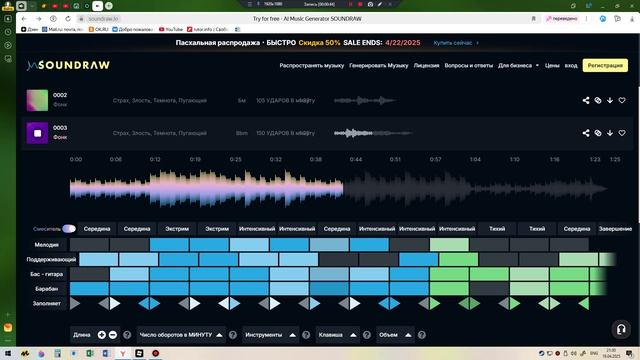Screen dimensions: 640x360
Task: Open help next to Объем
Action: click(422, 335)
